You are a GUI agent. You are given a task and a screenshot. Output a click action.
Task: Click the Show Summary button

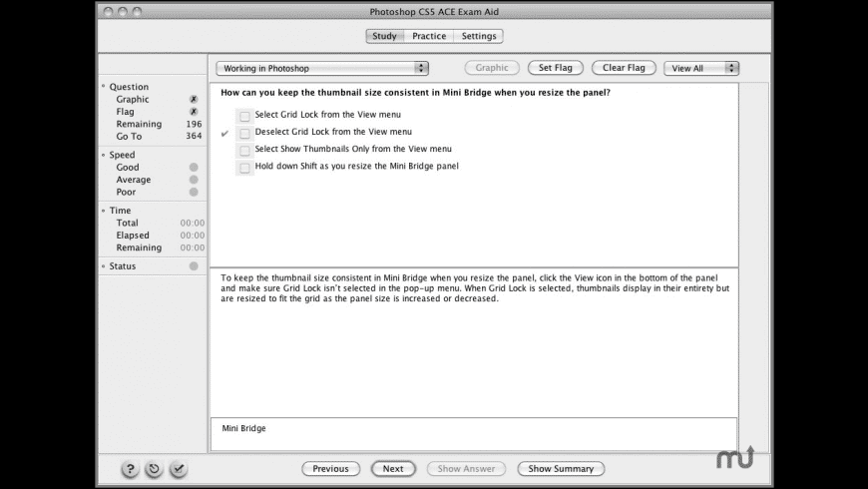coord(561,468)
